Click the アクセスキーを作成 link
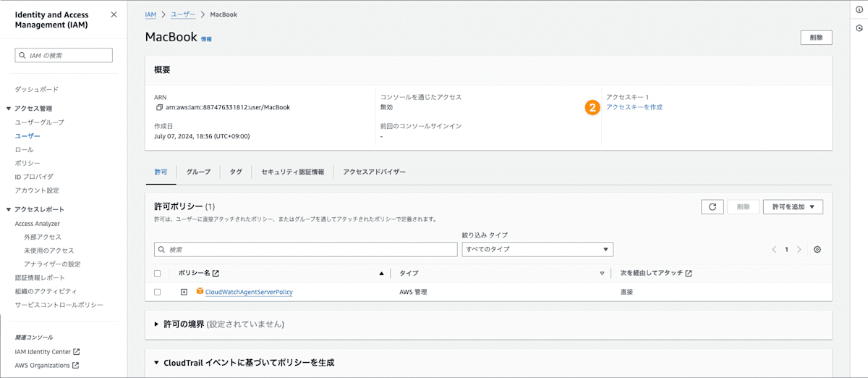This screenshot has height=378, width=868. pyautogui.click(x=634, y=107)
